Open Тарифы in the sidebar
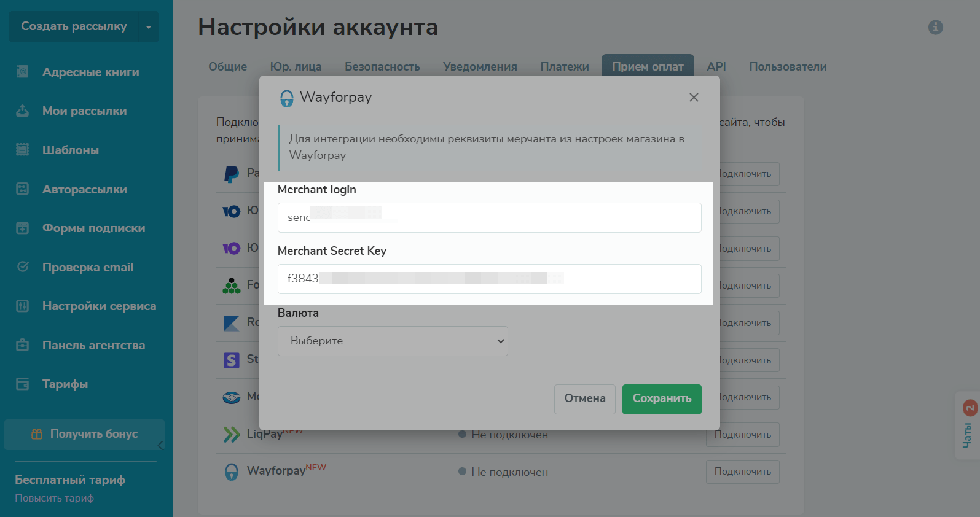 (65, 384)
